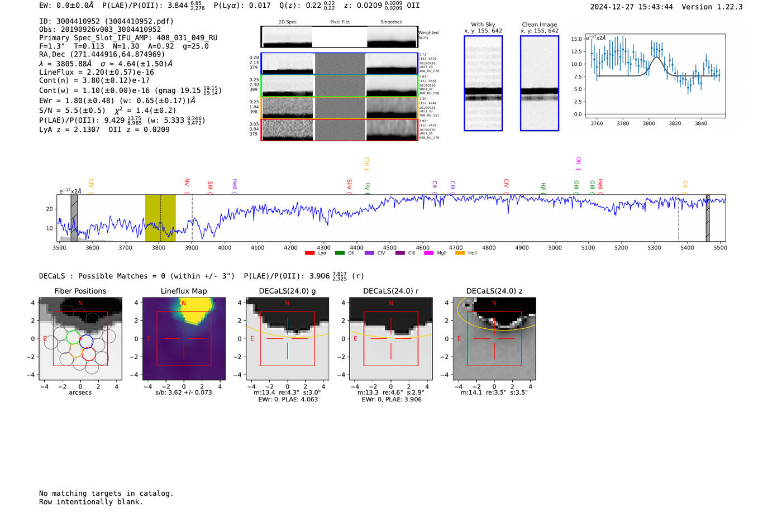This screenshot has height=532, width=782.
Task: Select the green Hβ line marker
Action: [543, 188]
